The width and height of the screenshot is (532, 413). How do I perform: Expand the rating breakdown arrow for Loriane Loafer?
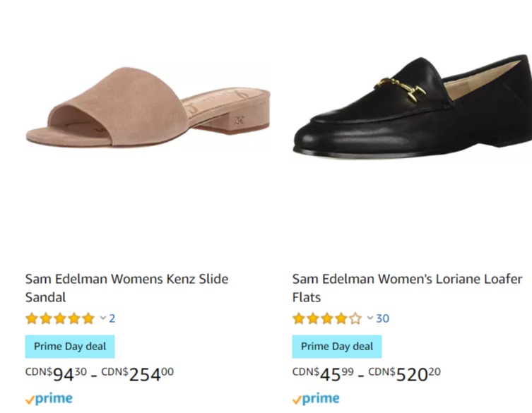pos(370,318)
